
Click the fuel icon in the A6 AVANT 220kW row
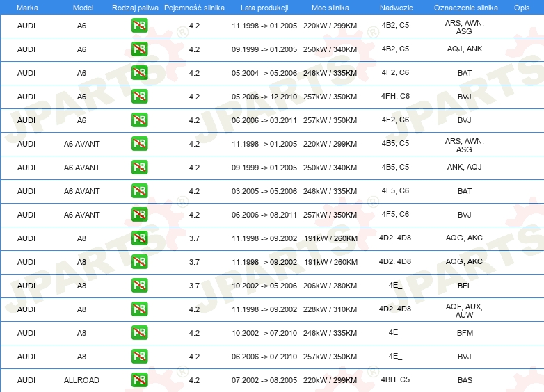[139, 143]
